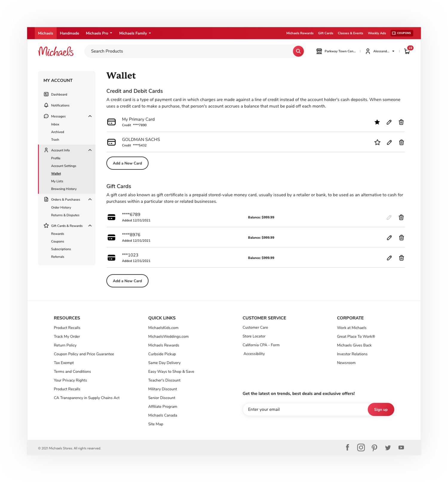Screen dimensions: 448x482
Task: Click the Gift Cards & Rewards star icon
Action: (46, 226)
